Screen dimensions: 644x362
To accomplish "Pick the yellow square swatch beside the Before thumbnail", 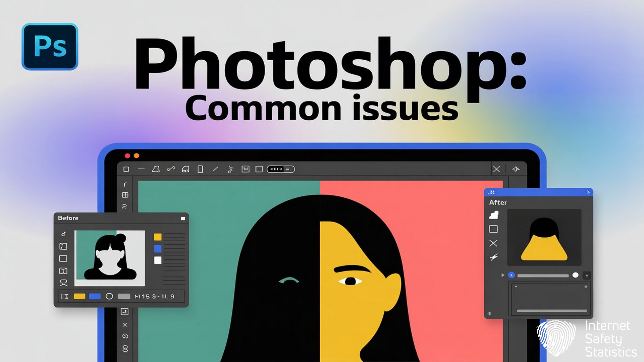I will [x=158, y=237].
